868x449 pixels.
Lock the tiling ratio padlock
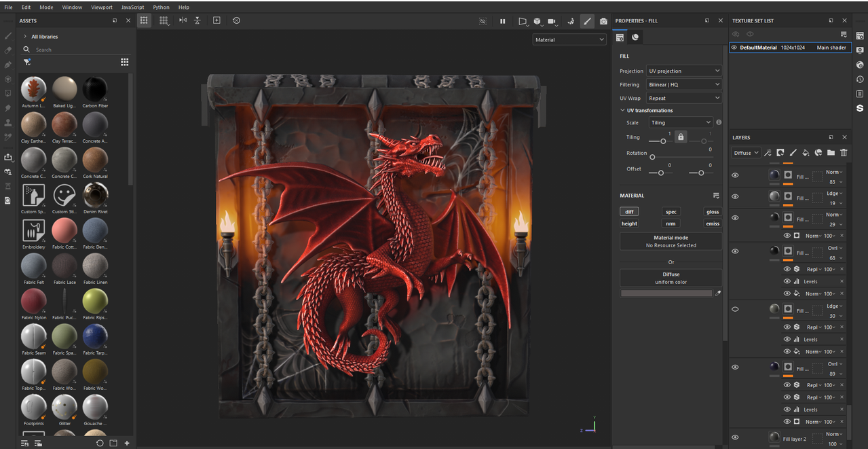681,137
